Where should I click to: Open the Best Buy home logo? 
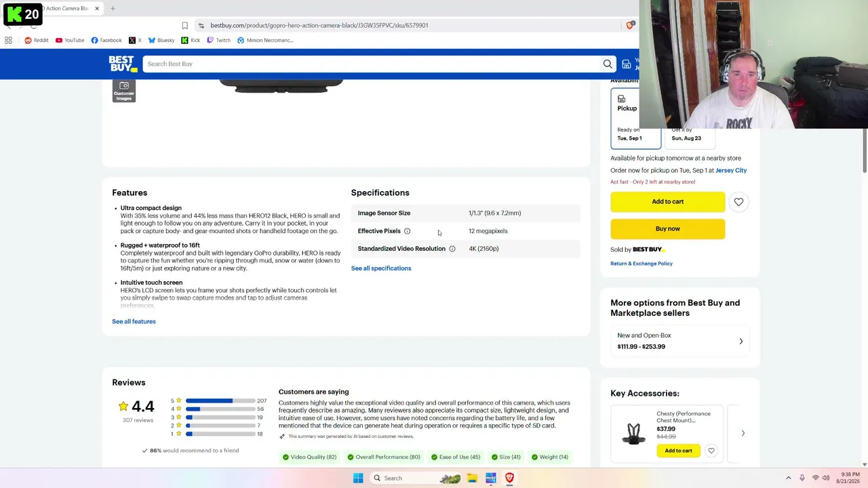point(123,64)
